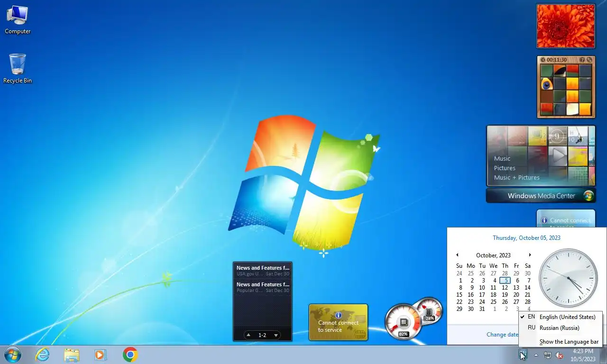Go to previous month in calendar
This screenshot has width=607, height=364.
[457, 255]
